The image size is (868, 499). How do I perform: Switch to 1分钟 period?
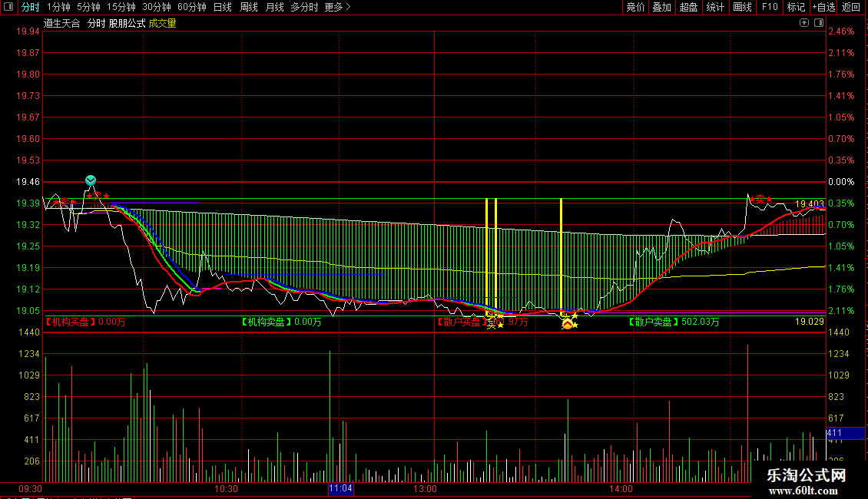[58, 7]
